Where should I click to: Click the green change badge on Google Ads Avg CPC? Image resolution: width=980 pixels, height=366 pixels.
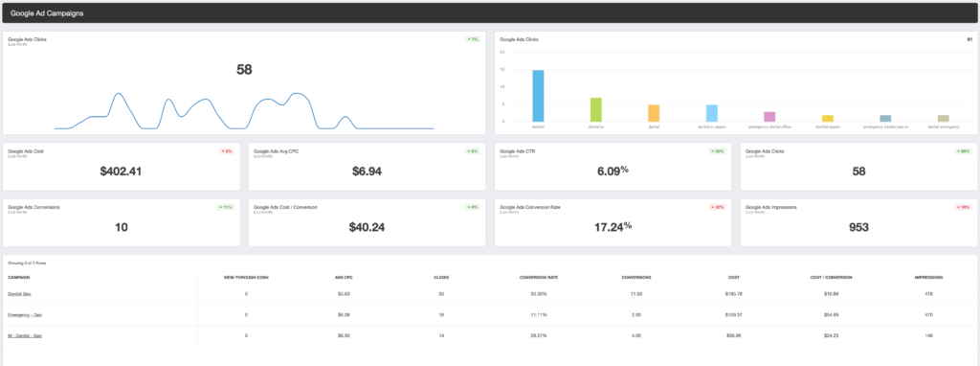(x=473, y=150)
